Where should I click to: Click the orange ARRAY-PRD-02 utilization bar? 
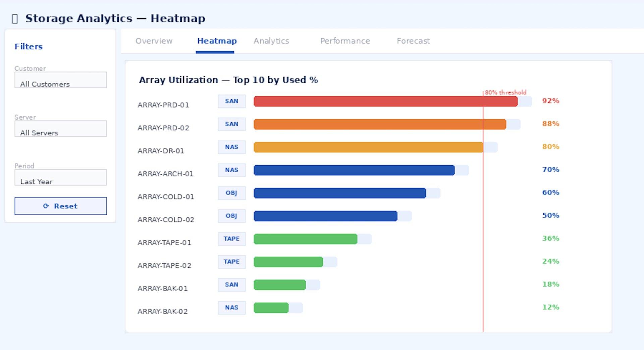[x=379, y=124]
